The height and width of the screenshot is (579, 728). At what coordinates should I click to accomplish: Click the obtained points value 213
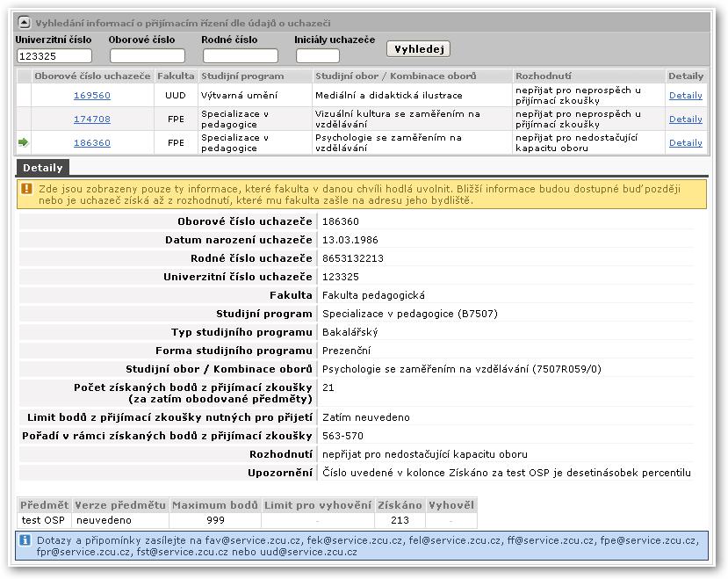tap(400, 520)
